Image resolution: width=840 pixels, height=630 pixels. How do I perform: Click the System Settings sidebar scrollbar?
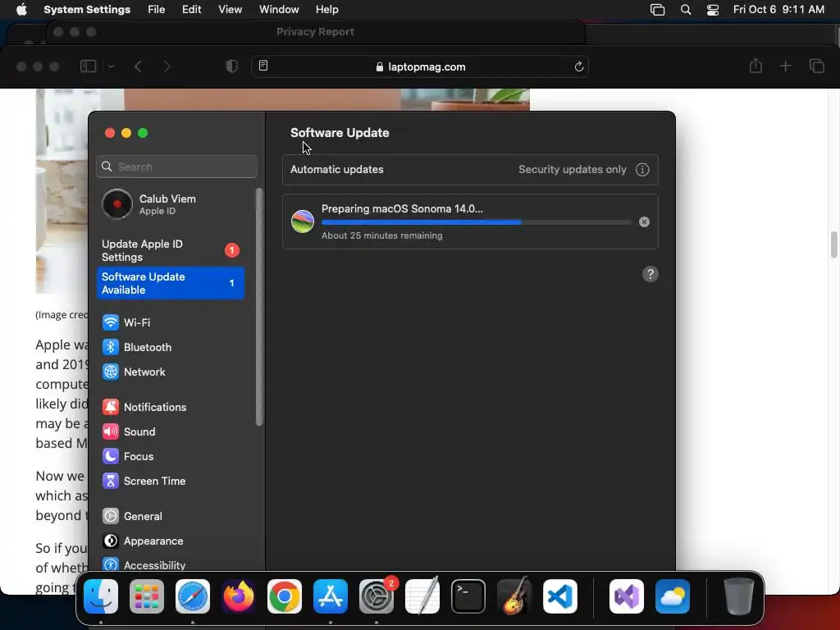pyautogui.click(x=259, y=307)
